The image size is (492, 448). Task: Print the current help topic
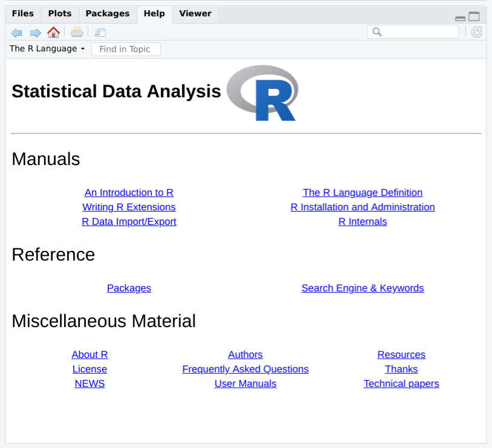[x=77, y=33]
